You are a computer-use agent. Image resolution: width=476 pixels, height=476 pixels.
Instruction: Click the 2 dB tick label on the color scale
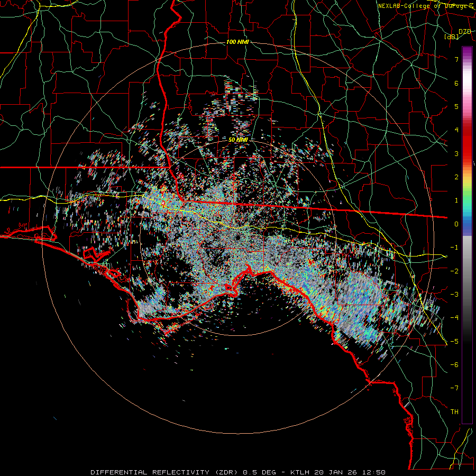tap(456, 177)
